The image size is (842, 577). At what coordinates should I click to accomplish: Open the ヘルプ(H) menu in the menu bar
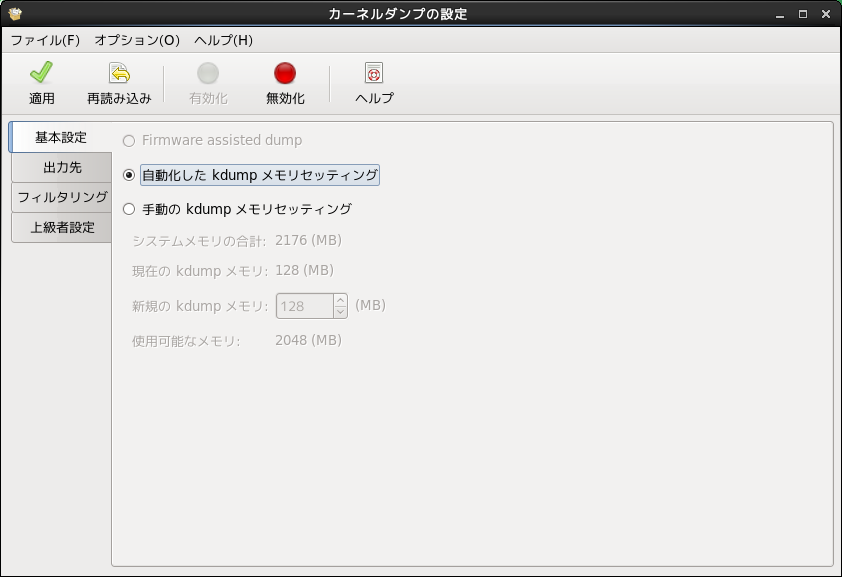223,41
